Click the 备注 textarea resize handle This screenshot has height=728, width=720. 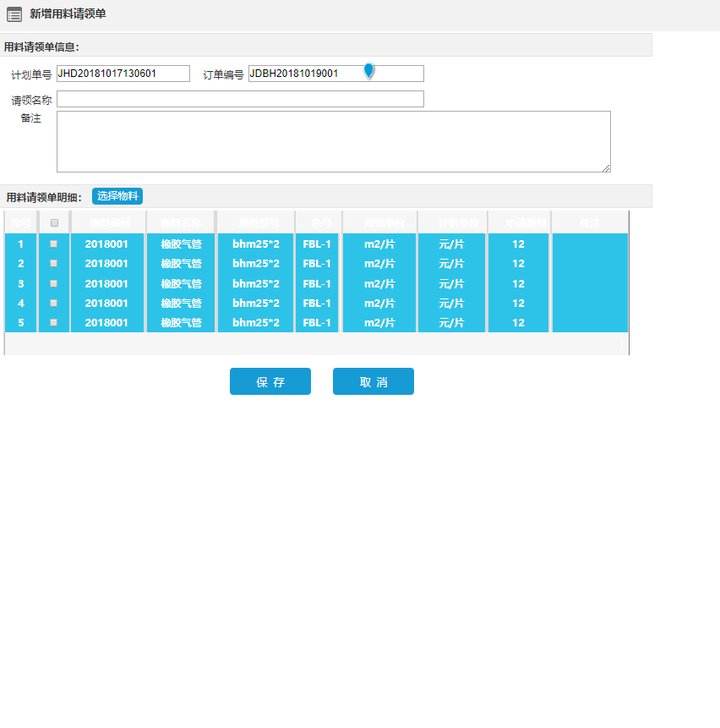click(606, 168)
